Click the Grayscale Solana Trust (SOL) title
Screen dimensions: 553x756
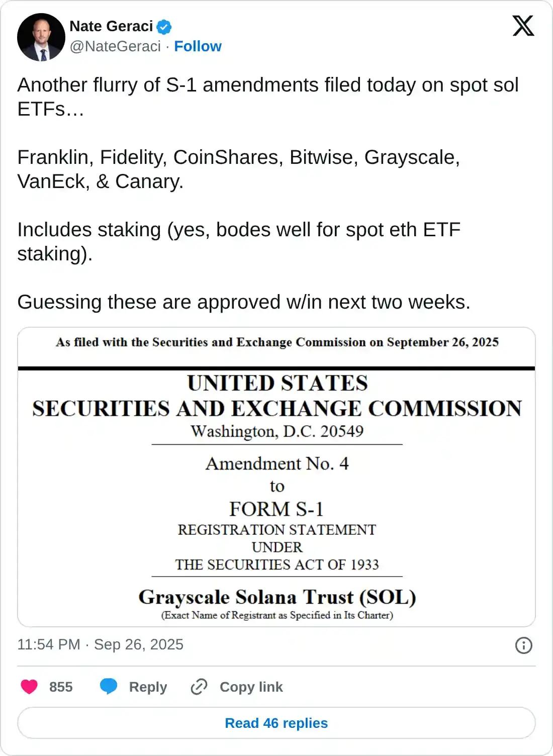(x=277, y=597)
